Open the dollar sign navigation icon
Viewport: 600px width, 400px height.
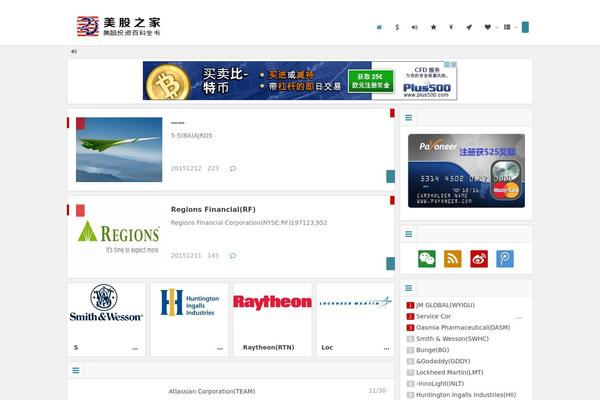tap(397, 27)
